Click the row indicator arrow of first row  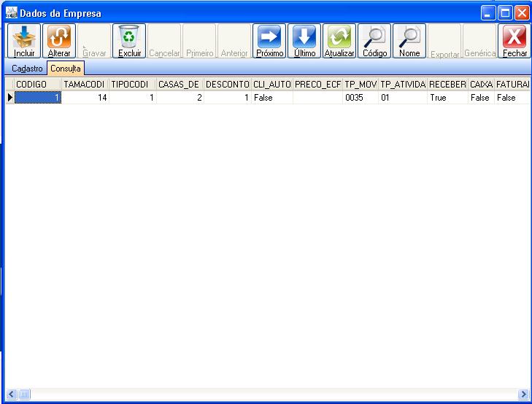(9, 98)
